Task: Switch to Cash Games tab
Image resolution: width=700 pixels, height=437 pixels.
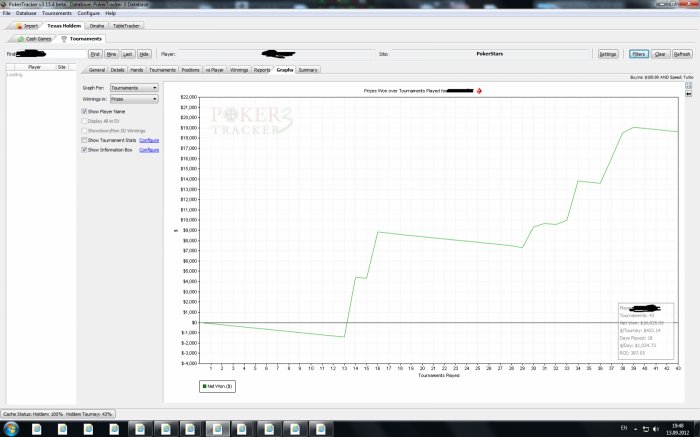Action: [34, 39]
